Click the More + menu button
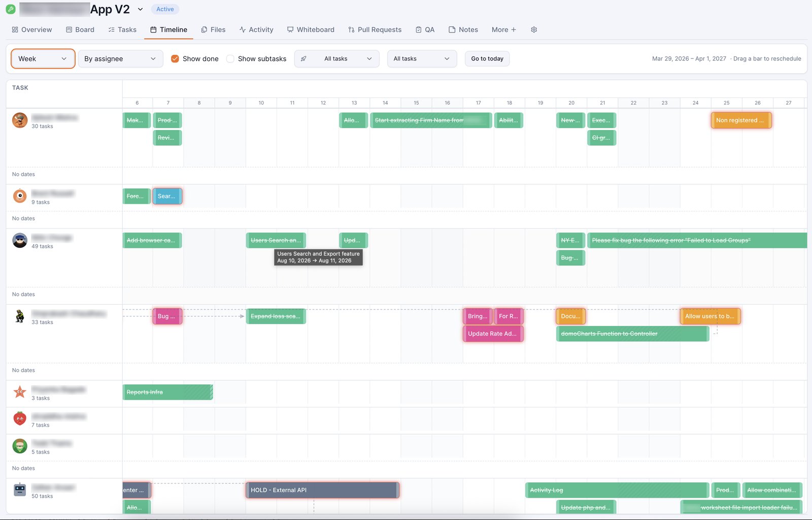 coord(504,29)
